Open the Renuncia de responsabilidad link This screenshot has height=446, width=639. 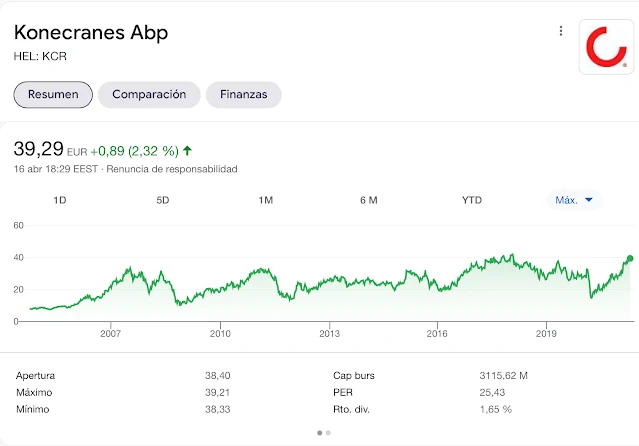(x=172, y=169)
